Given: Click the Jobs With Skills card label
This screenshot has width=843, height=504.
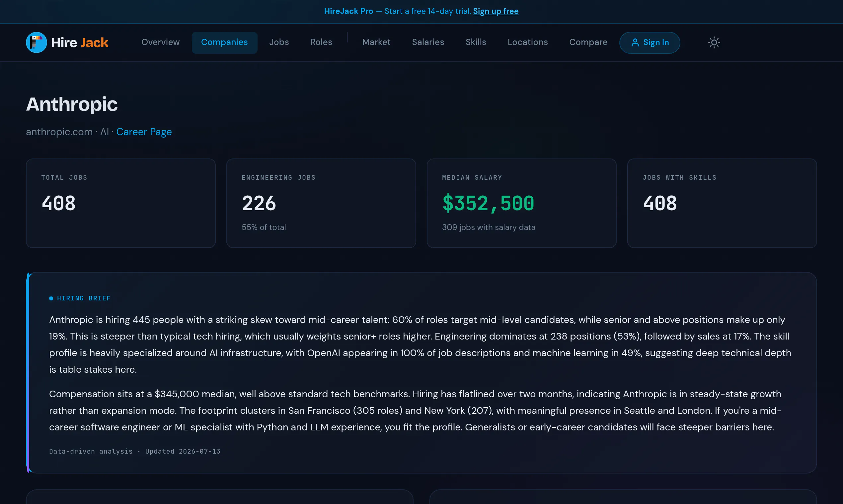Looking at the screenshot, I should coord(679,178).
